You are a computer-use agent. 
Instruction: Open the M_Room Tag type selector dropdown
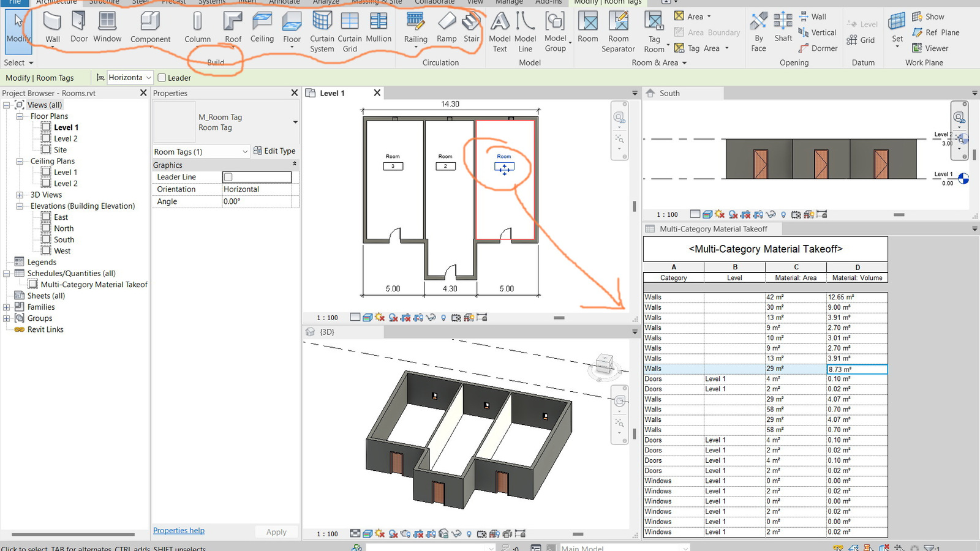pos(295,122)
